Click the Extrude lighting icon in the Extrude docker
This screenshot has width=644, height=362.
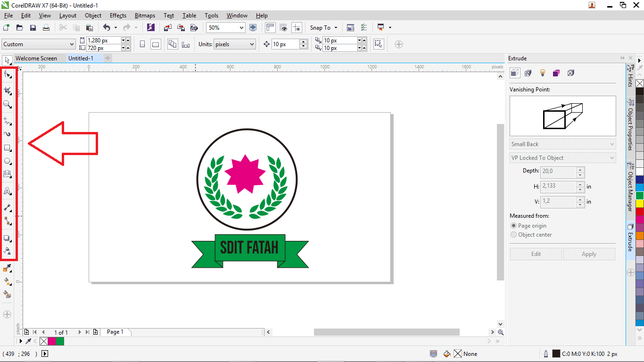click(542, 73)
